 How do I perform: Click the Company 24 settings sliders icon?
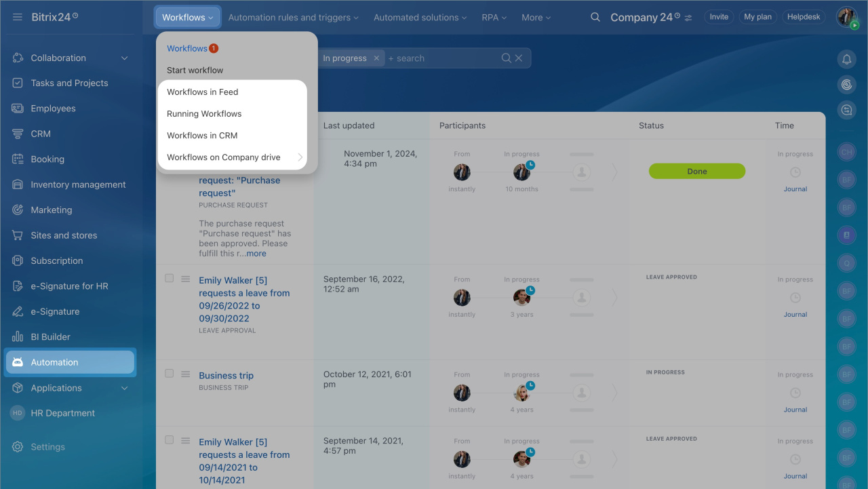tap(688, 18)
